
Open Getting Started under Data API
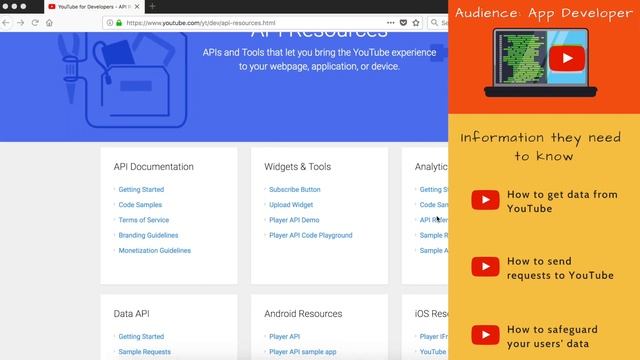click(x=141, y=336)
